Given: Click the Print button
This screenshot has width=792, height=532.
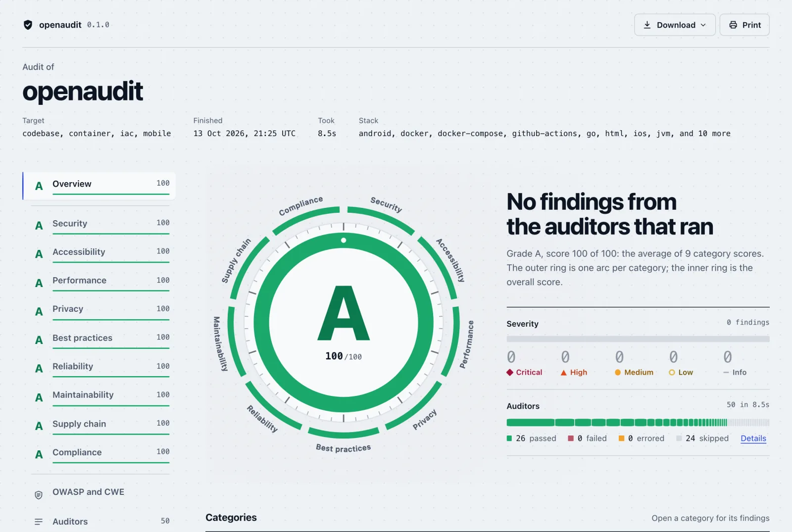Looking at the screenshot, I should click(x=744, y=25).
